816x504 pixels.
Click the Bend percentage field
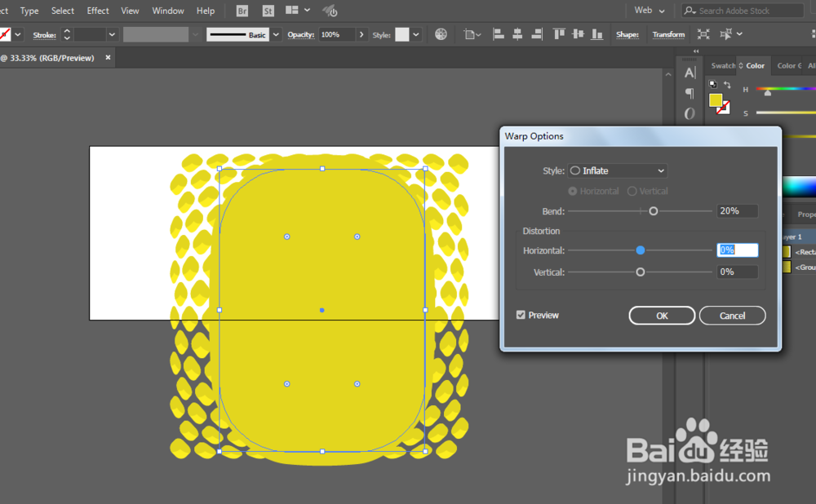coord(737,210)
